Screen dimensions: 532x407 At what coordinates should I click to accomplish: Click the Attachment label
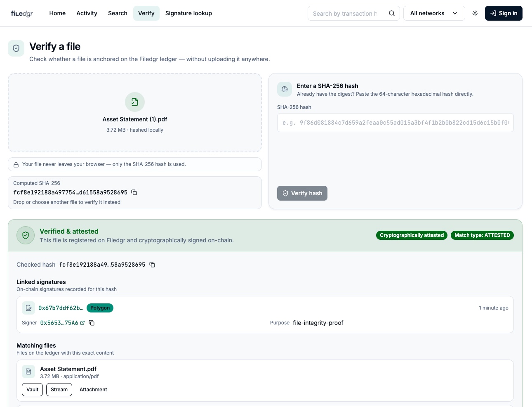[93, 390]
